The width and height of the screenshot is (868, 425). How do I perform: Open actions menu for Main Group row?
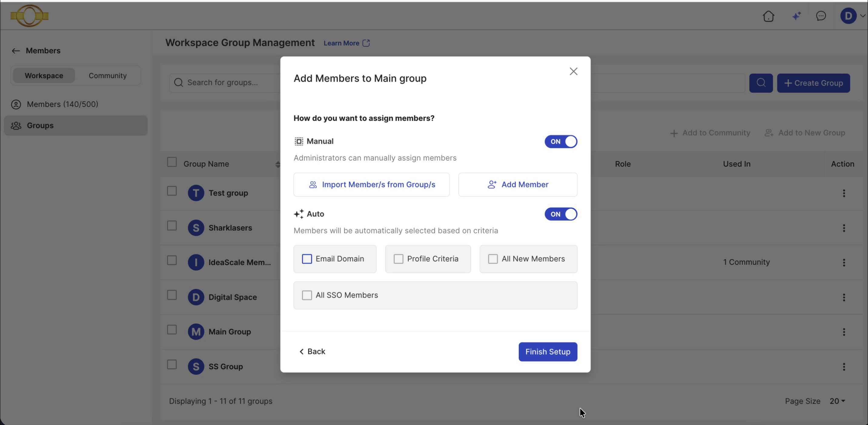point(844,332)
